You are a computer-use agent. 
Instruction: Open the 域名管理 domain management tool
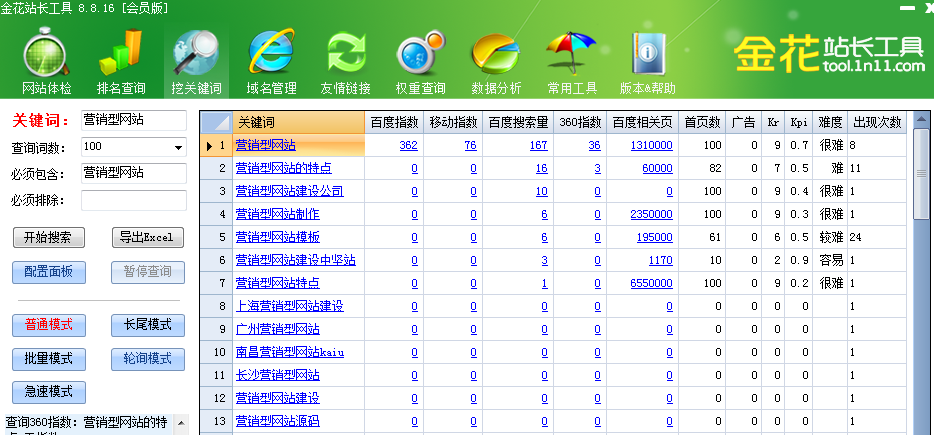point(271,62)
